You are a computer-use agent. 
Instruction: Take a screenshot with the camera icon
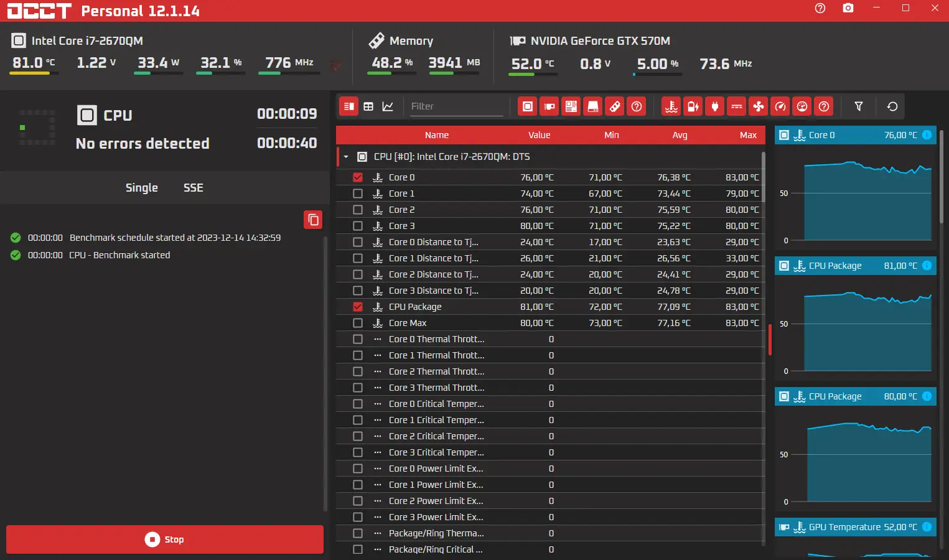(848, 8)
